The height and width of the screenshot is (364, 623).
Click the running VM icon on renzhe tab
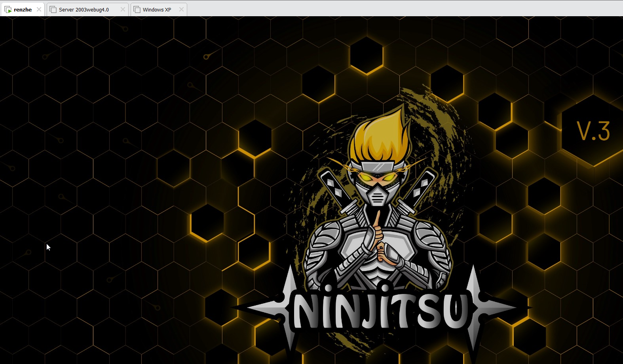pos(8,9)
